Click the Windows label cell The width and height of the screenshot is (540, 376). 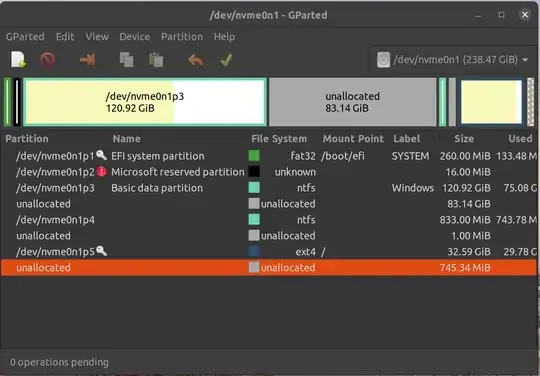click(413, 188)
